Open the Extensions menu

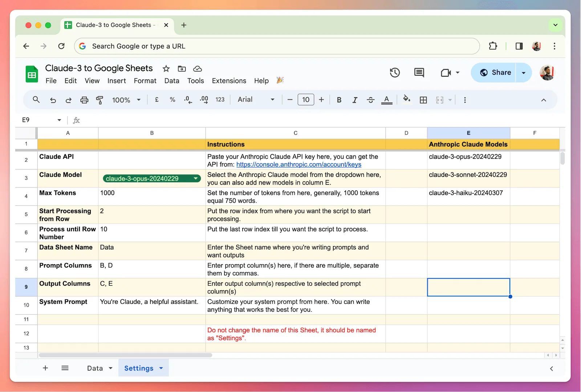229,81
